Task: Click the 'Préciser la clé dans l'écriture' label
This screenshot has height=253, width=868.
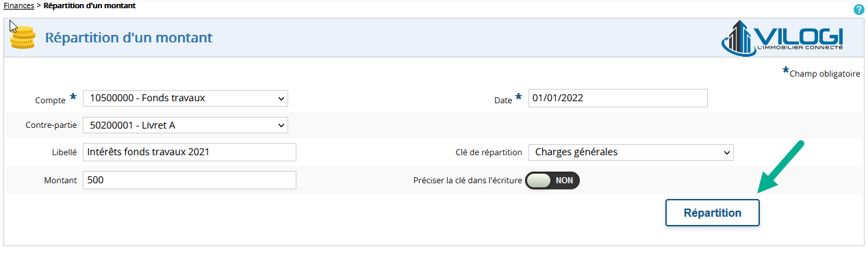Action: 468,181
